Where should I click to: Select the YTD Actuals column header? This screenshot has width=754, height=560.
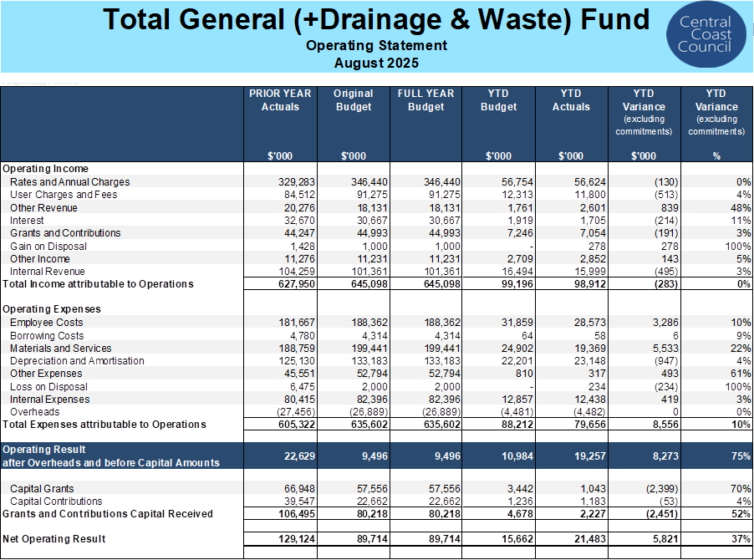(571, 100)
